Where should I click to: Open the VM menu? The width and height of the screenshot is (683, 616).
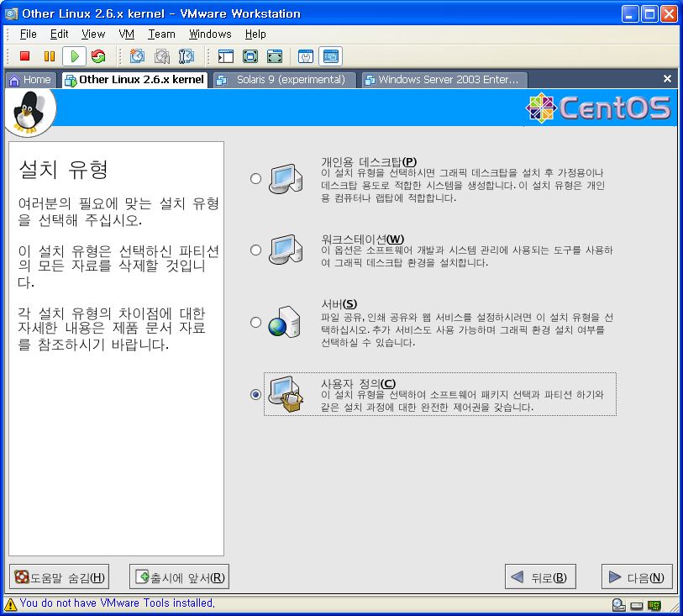pos(127,34)
